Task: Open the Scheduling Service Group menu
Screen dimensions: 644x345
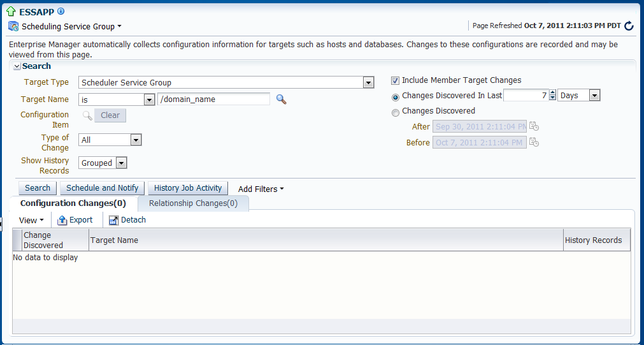Action: [71, 26]
